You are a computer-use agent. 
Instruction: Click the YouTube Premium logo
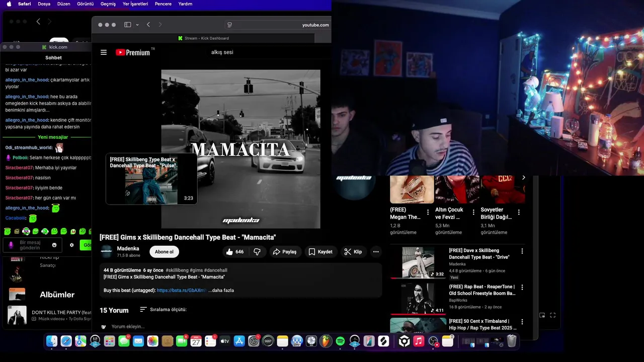click(x=133, y=52)
